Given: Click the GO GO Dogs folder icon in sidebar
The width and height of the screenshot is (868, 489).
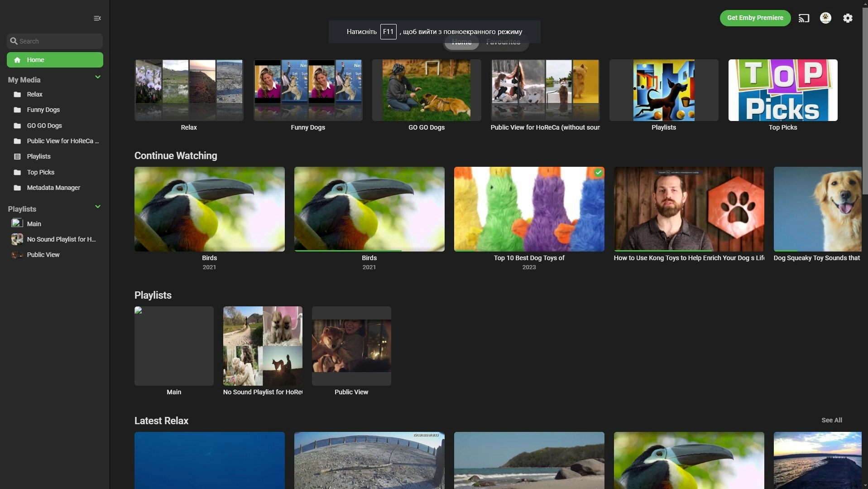Looking at the screenshot, I should coord(17,126).
